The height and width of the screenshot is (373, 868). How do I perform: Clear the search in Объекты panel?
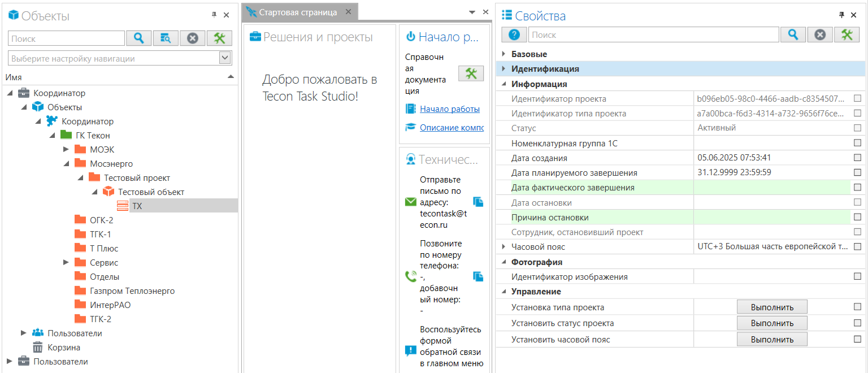click(193, 38)
